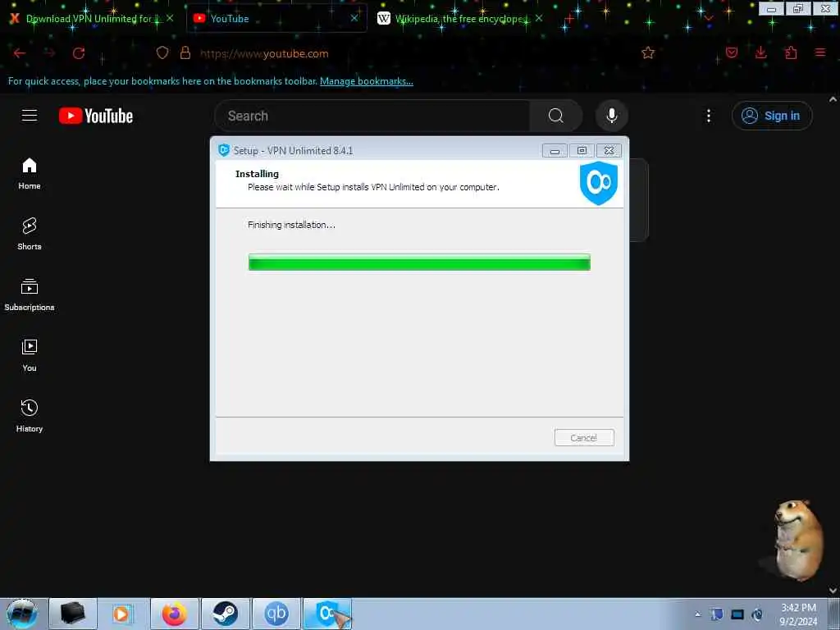The width and height of the screenshot is (840, 630).
Task: Open the Firefox application menu
Action: click(820, 52)
